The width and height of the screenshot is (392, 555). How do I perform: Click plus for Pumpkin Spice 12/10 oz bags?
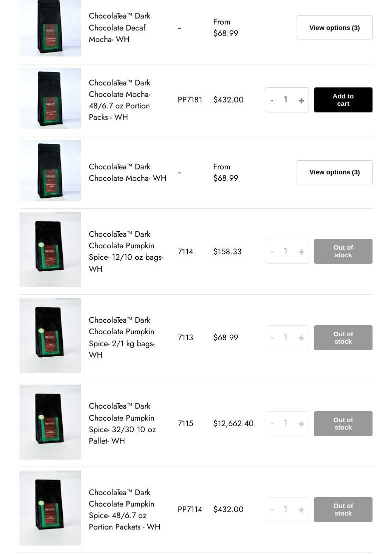[x=301, y=252]
